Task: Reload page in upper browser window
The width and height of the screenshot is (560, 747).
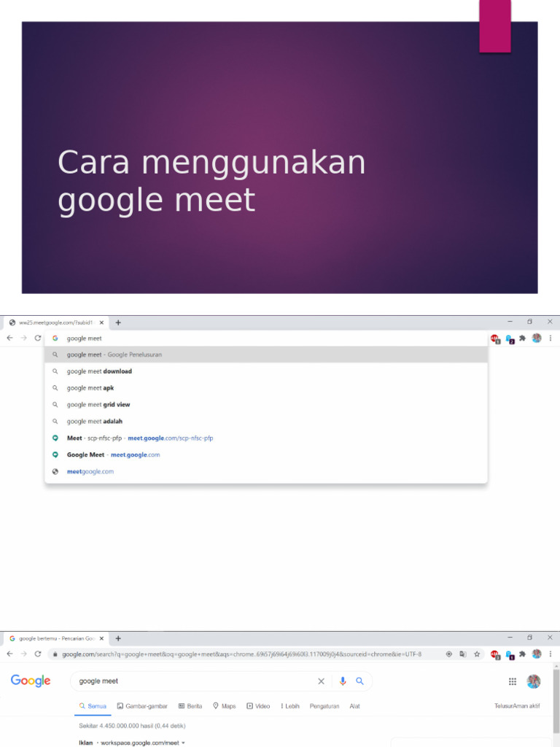Action: [38, 338]
